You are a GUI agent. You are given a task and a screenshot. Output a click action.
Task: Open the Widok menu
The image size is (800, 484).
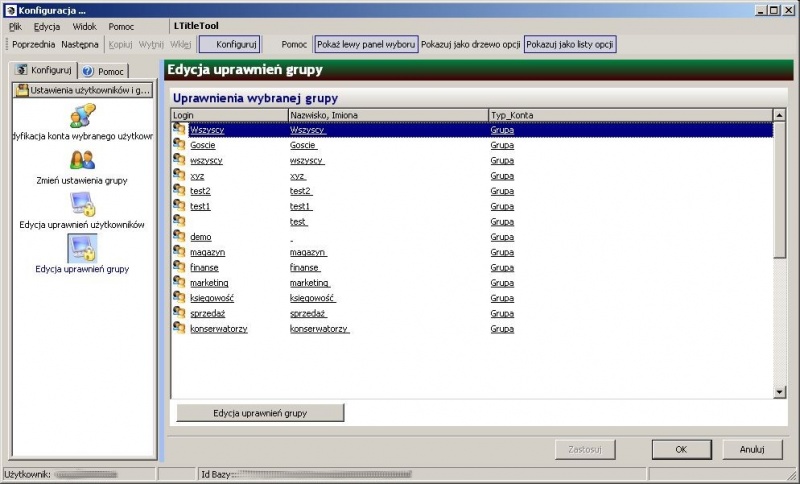84,27
